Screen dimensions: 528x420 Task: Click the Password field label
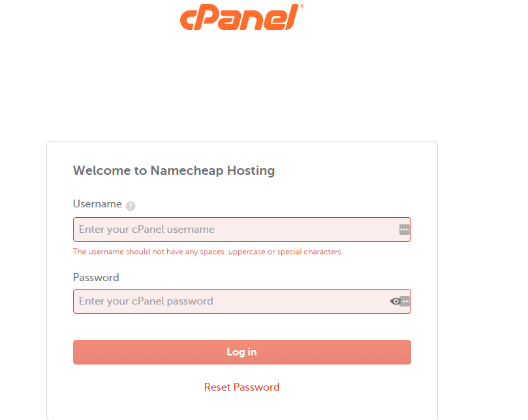pyautogui.click(x=96, y=278)
